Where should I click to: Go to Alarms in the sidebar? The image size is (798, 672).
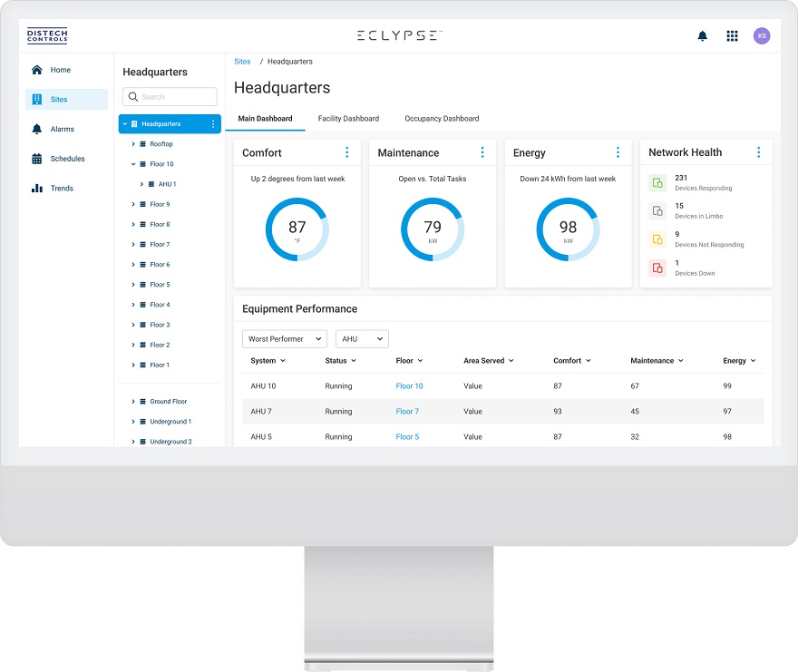coord(62,130)
